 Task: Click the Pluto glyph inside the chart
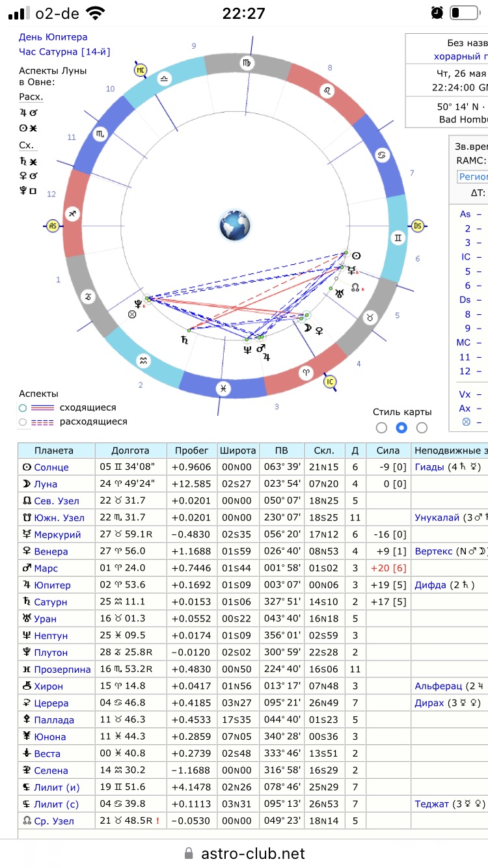pyautogui.click(x=138, y=303)
